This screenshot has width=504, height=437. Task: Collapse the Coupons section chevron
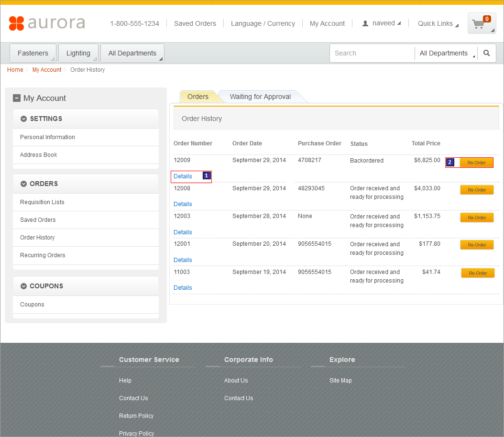[x=23, y=286]
